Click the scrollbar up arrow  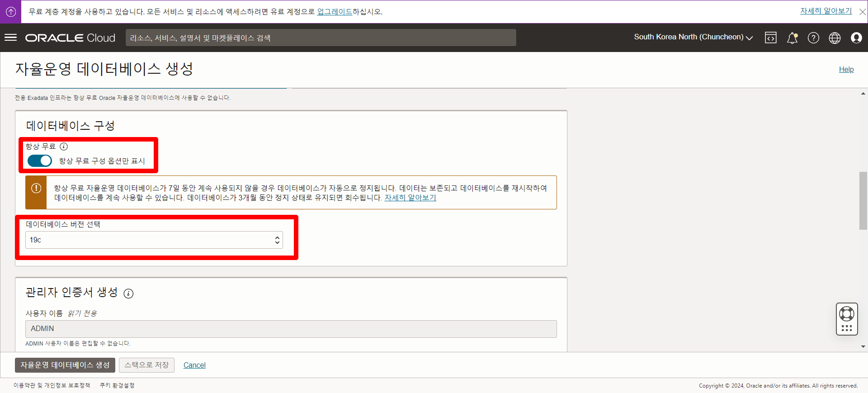[863, 94]
